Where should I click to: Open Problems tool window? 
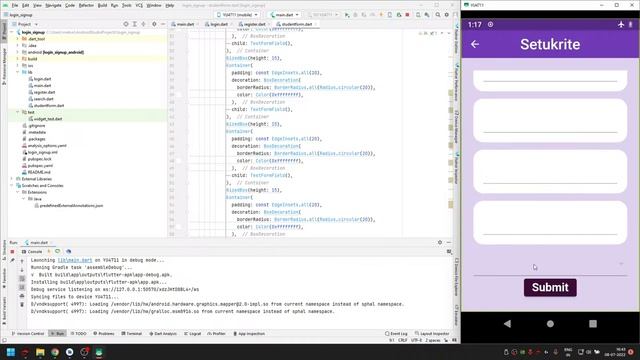[104, 333]
